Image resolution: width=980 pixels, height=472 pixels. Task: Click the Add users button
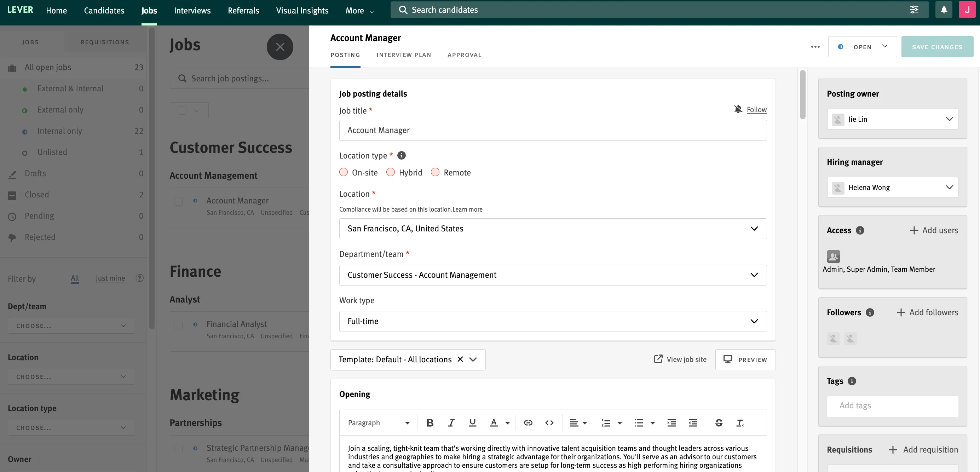934,230
